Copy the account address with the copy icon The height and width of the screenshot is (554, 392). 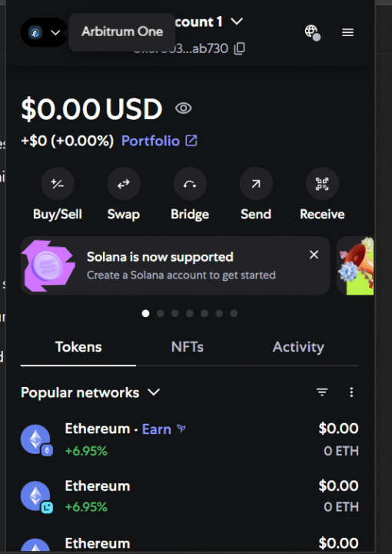240,48
